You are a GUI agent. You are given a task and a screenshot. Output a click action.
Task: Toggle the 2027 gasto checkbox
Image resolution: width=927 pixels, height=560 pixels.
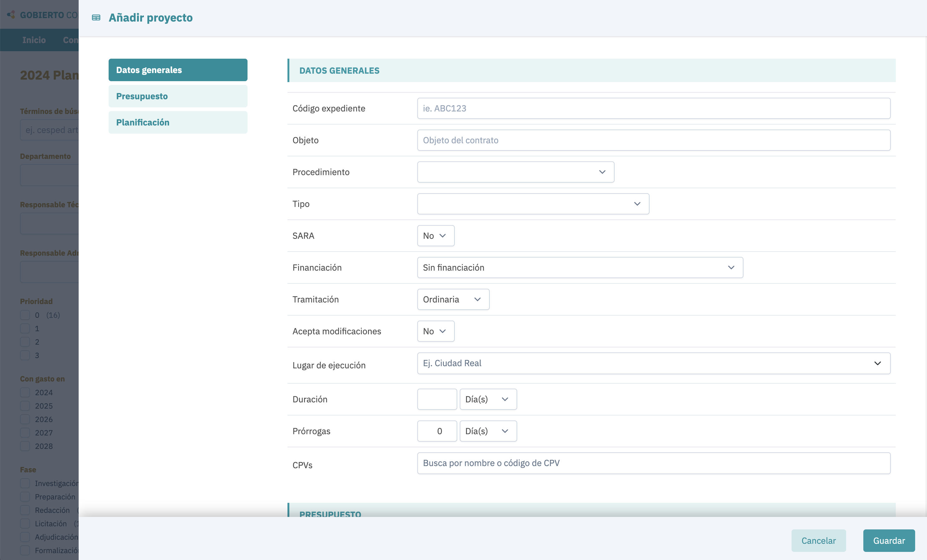click(25, 433)
